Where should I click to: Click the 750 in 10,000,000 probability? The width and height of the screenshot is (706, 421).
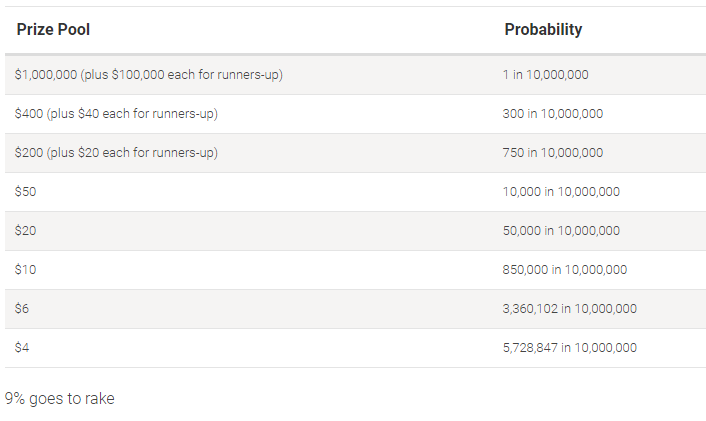click(x=553, y=153)
